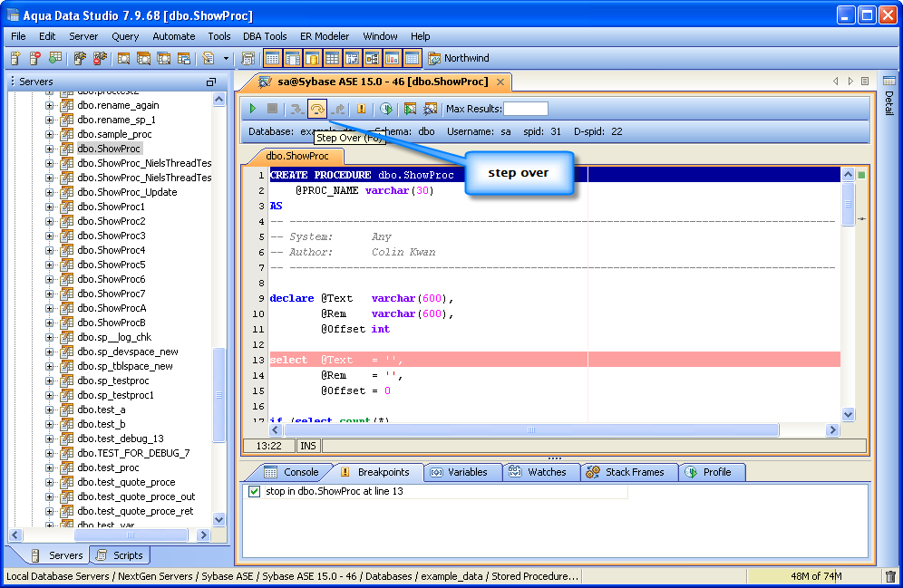Click the trash can garbage collector icon
Image resolution: width=903 pixels, height=588 pixels.
tap(890, 576)
